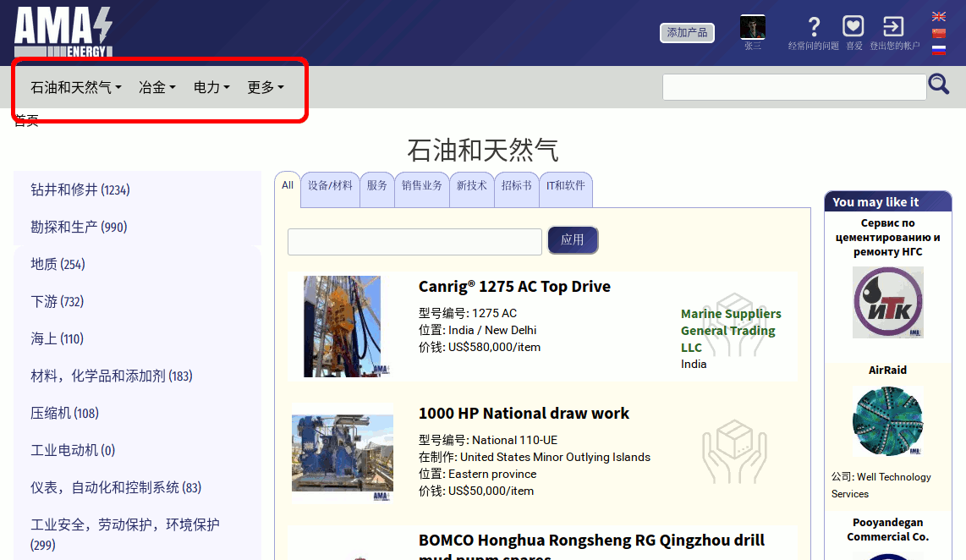Open the 下游 (732) category
The image size is (966, 560).
(x=58, y=301)
